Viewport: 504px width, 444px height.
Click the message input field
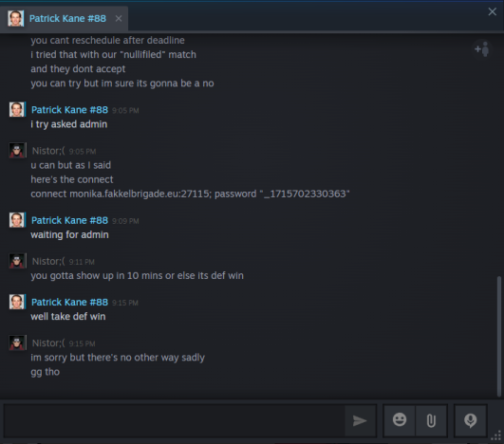(x=175, y=420)
